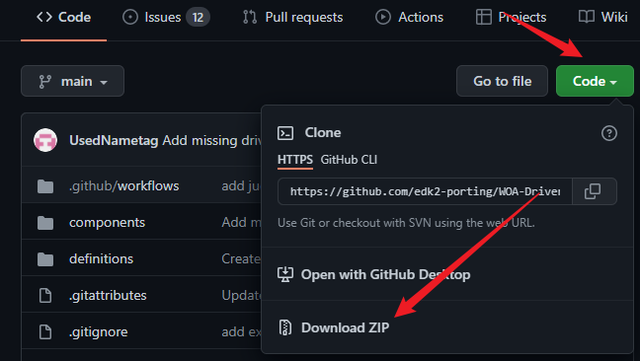The image size is (640, 361).
Task: Click the Clone terminal icon
Action: 285,133
